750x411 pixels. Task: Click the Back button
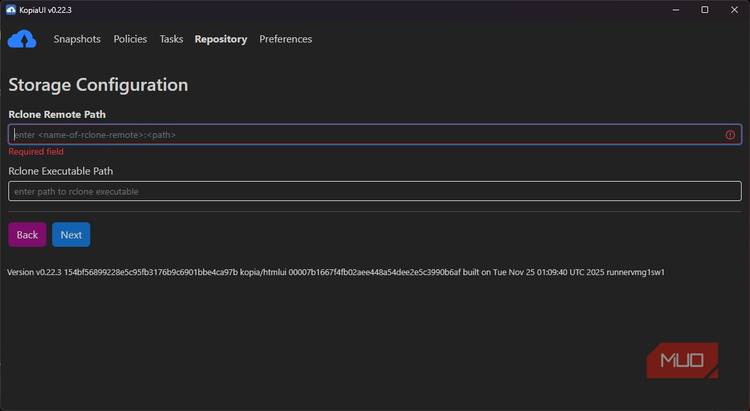pyautogui.click(x=27, y=234)
